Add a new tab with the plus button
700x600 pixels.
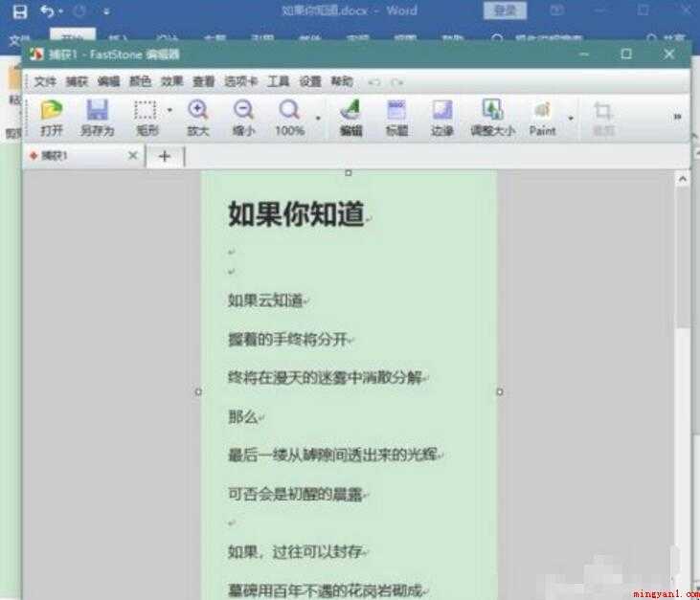(x=165, y=156)
